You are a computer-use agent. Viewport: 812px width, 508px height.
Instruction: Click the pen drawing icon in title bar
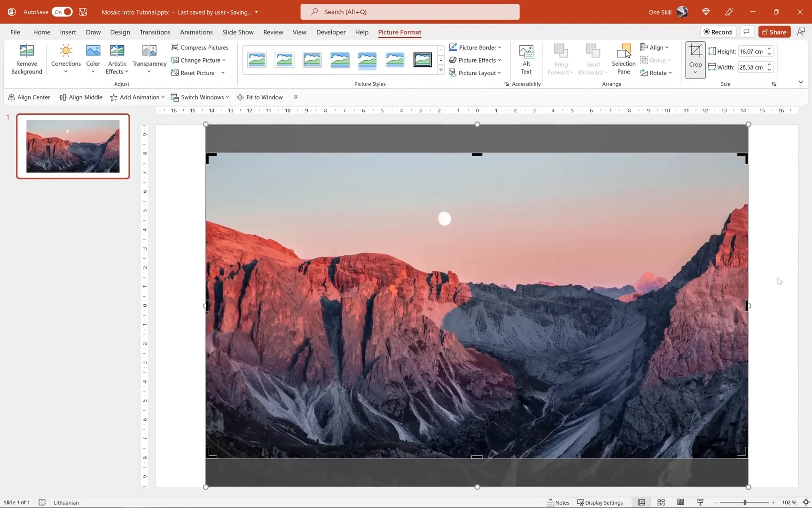click(x=729, y=12)
